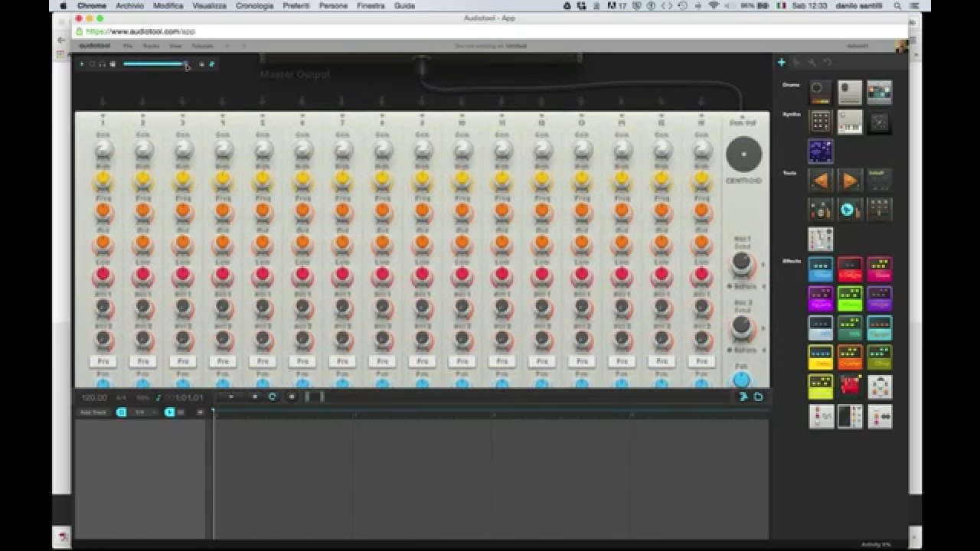Toggle the Pre button on channel 16
The width and height of the screenshot is (980, 551).
701,361
